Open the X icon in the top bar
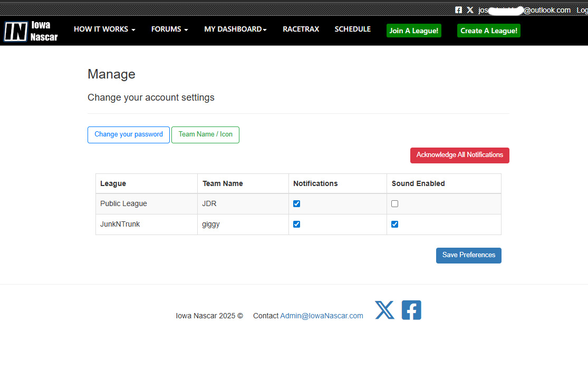588x371 pixels. click(x=470, y=10)
